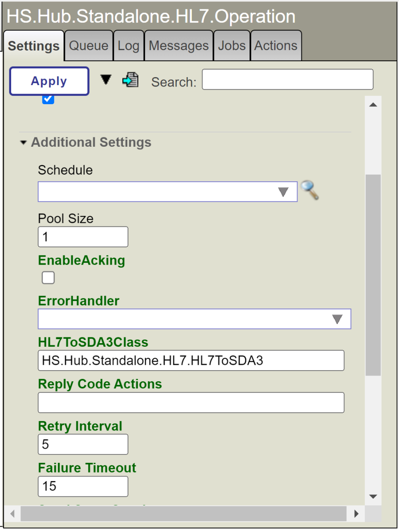
Task: Click the document arrow icon beside Search
Action: (x=130, y=80)
